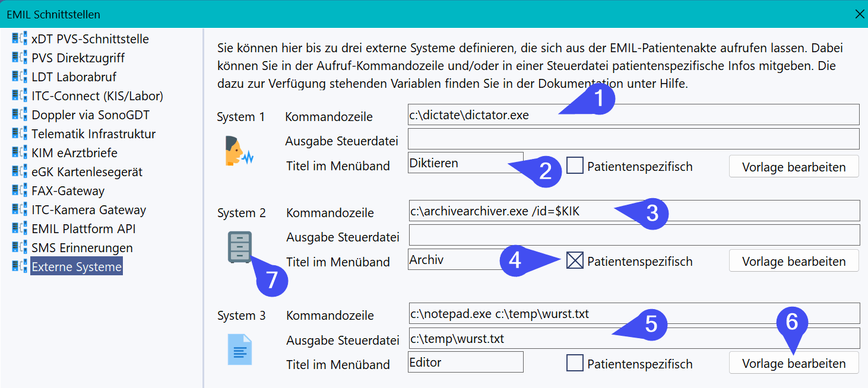Choose ITC-Connect (KIS/Labor) from the list
This screenshot has width=868, height=388.
point(97,96)
